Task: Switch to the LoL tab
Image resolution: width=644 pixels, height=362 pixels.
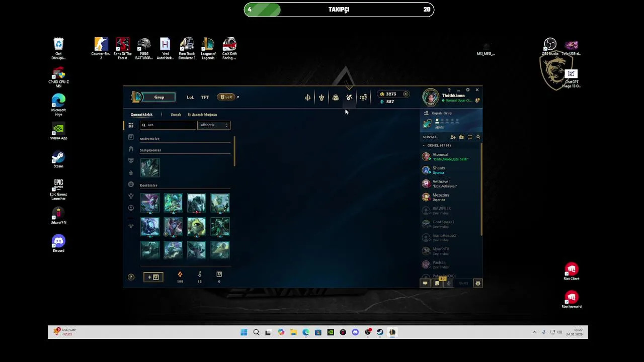Action: pyautogui.click(x=190, y=98)
